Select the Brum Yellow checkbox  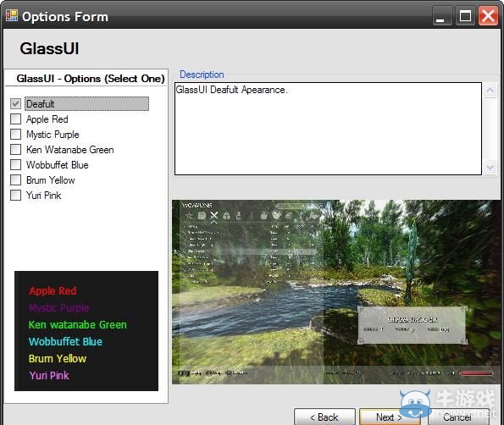tap(15, 179)
